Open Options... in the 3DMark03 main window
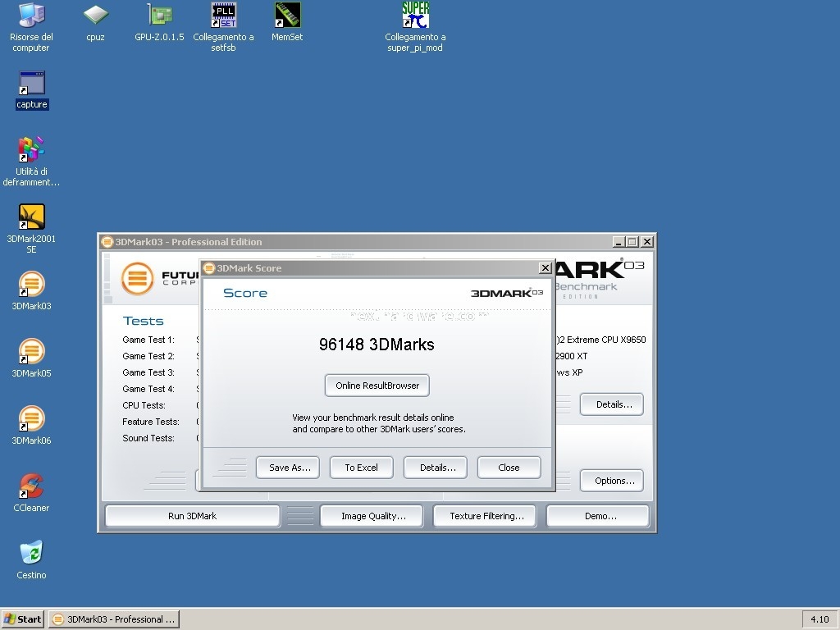This screenshot has width=840, height=630. point(612,481)
